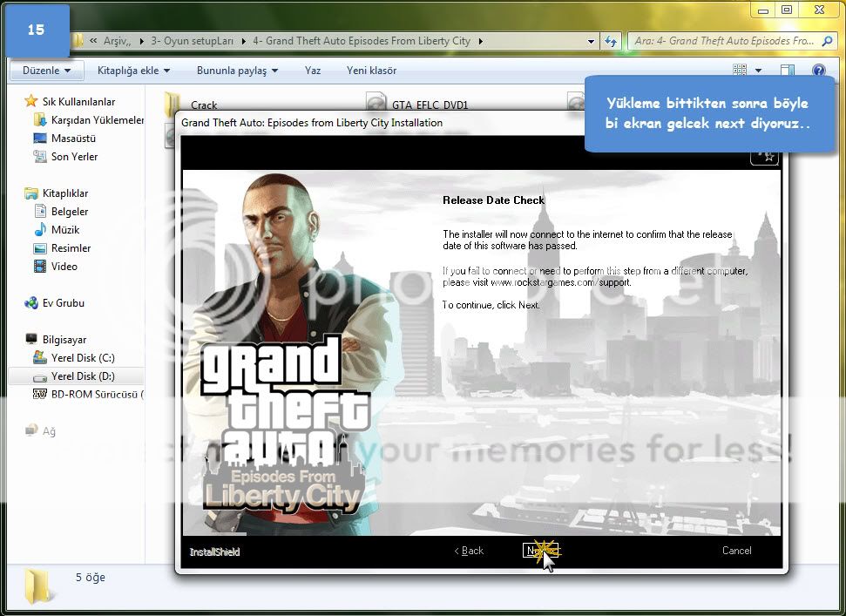
Task: Select Ev Grubu in sidebar
Action: coord(63,303)
